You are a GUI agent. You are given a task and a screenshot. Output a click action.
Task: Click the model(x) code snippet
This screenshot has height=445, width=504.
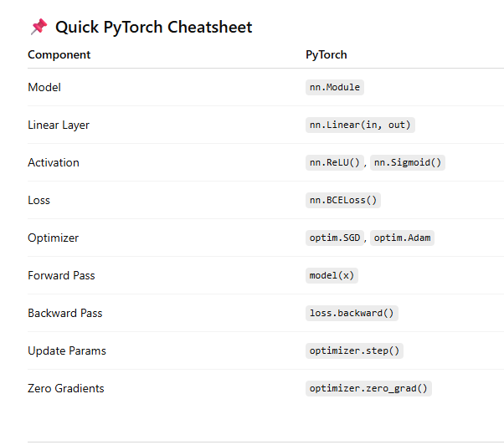(x=333, y=275)
